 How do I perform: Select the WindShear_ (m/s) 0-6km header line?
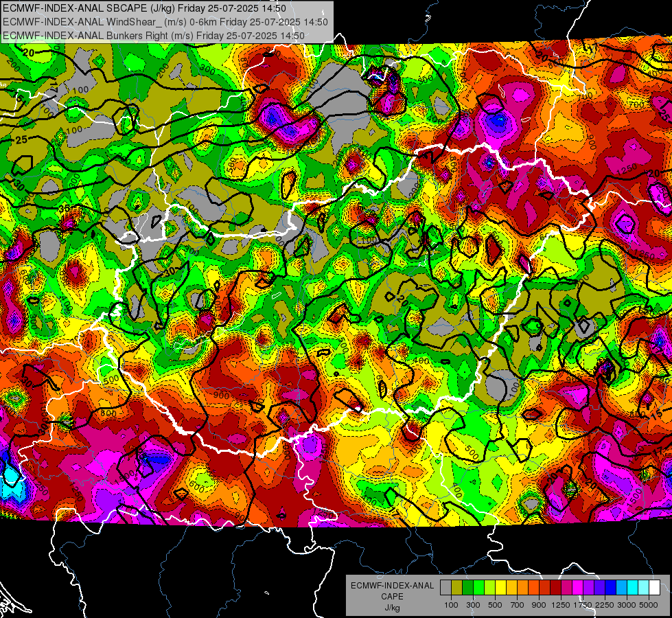(x=165, y=22)
